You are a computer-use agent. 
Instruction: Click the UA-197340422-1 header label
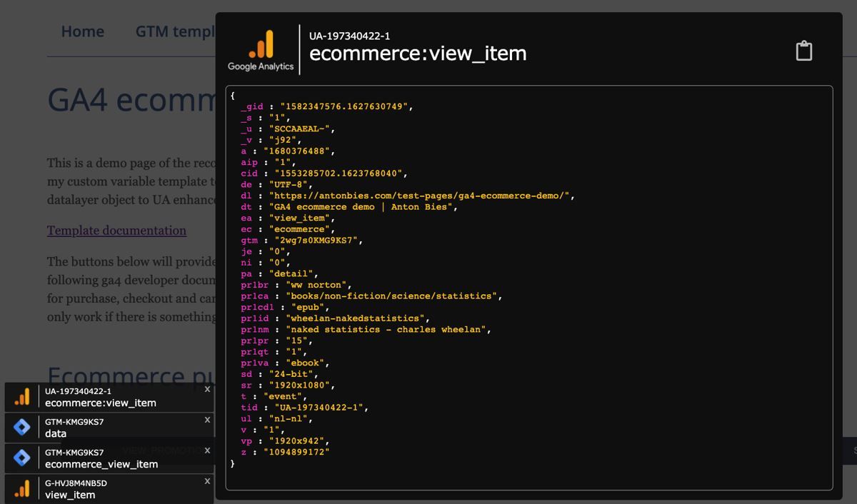coord(349,36)
